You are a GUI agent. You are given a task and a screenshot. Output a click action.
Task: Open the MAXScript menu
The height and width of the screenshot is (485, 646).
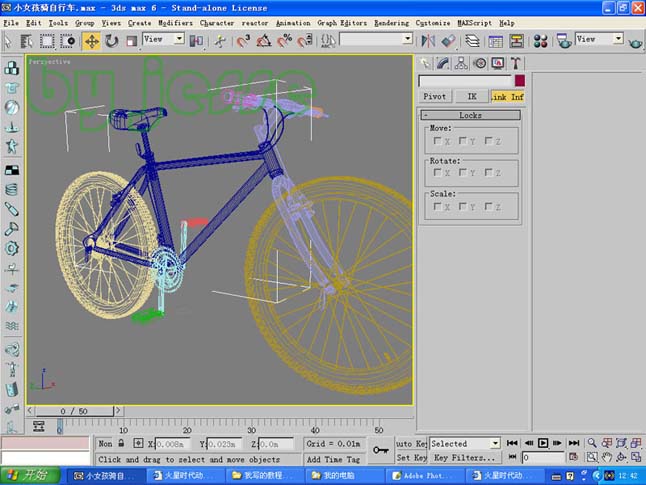474,23
